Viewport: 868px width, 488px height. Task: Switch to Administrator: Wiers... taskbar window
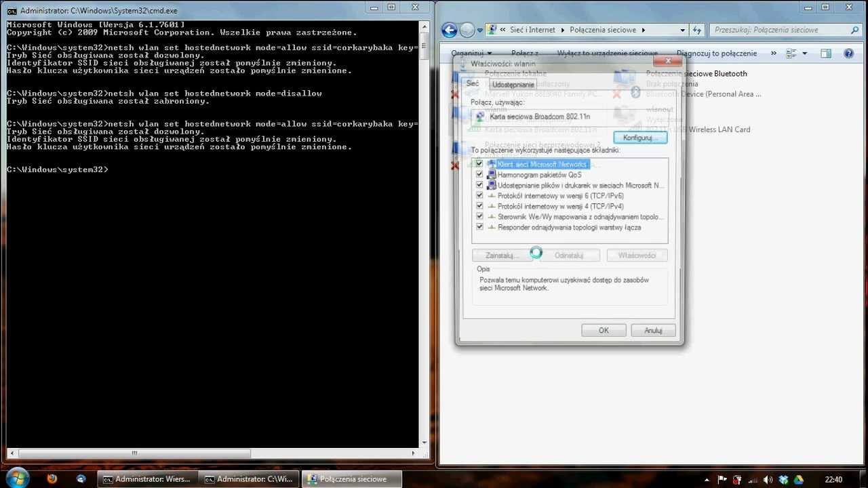147,479
